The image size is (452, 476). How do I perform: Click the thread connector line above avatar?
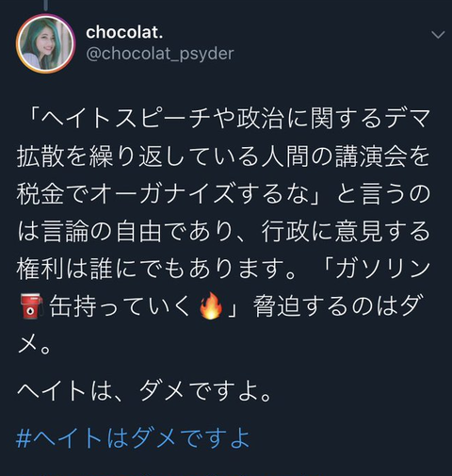coord(46,6)
